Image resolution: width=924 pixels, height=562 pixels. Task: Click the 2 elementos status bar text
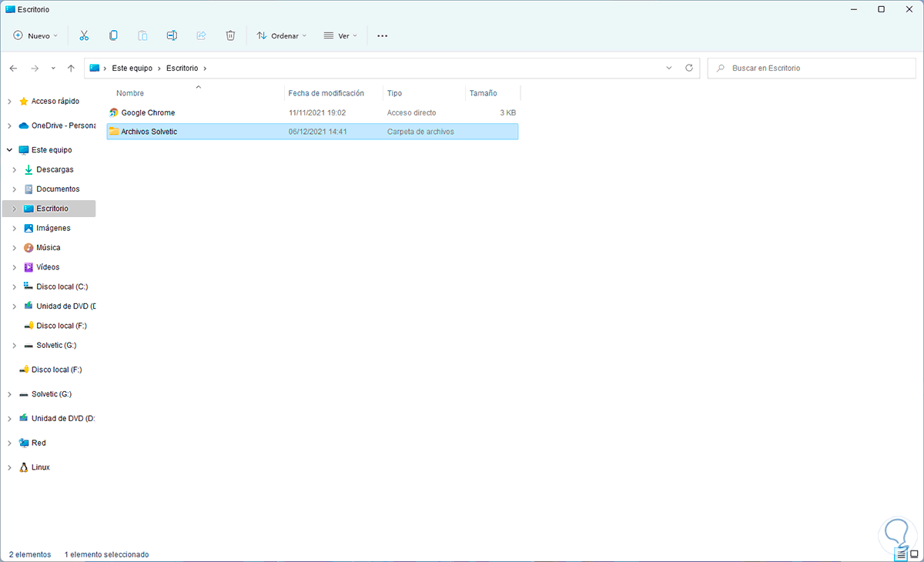point(30,554)
